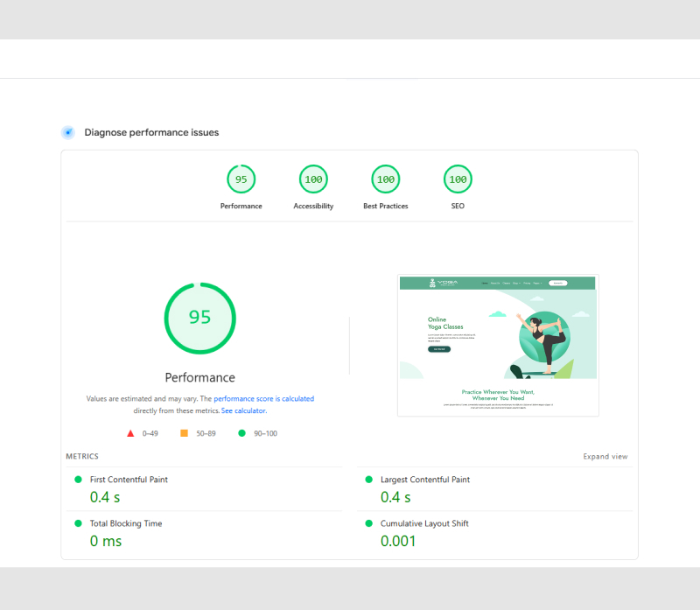
Task: Expand the Cumulative Layout Shift metric
Action: [423, 523]
